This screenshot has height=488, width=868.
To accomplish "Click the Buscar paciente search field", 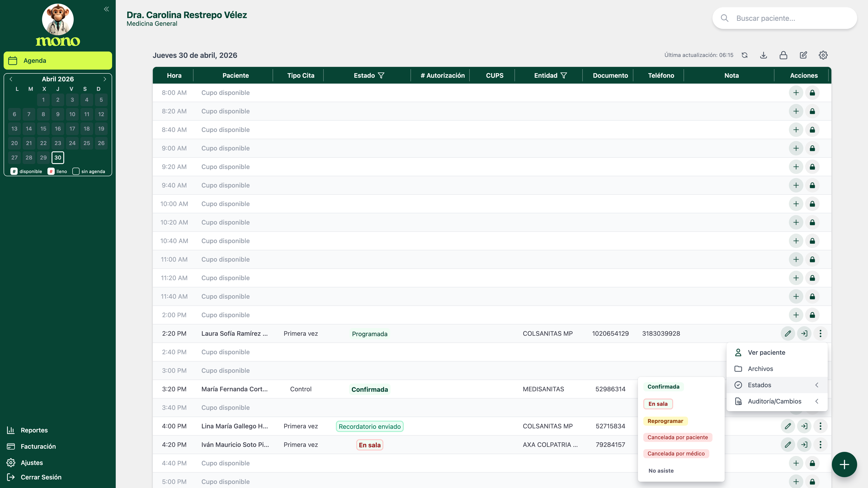I will pos(784,18).
